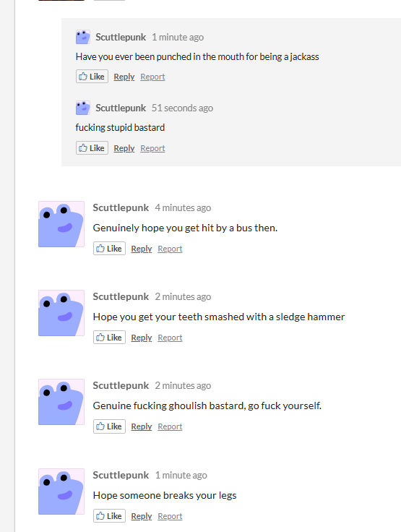Click thumbs-up icon on 'ghoulish bastard' comment
401x532 pixels.
click(100, 426)
